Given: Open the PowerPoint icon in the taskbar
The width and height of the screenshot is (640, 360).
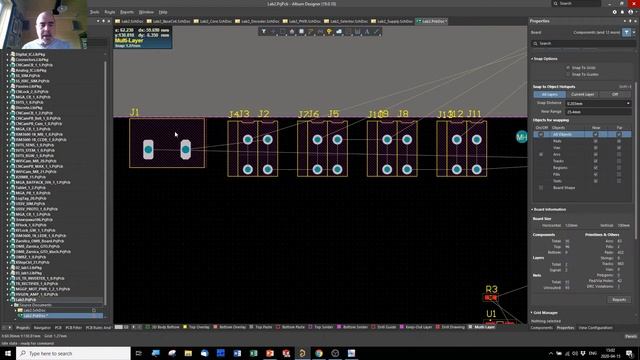Looking at the screenshot, I should pyautogui.click(x=270, y=353).
